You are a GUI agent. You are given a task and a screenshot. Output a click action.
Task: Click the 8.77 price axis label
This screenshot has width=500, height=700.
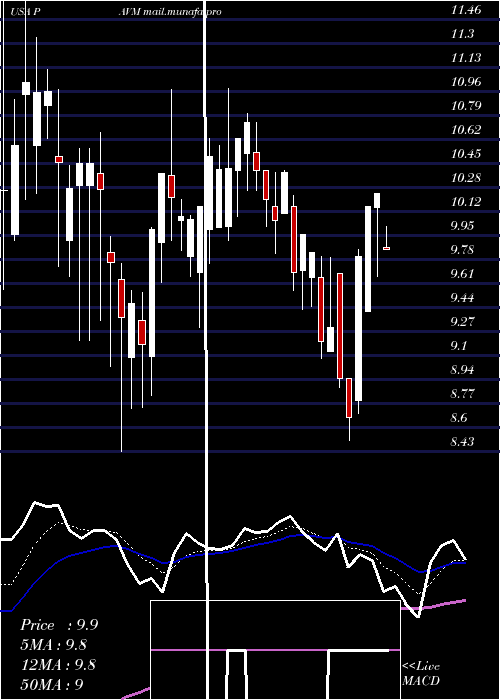463,395
